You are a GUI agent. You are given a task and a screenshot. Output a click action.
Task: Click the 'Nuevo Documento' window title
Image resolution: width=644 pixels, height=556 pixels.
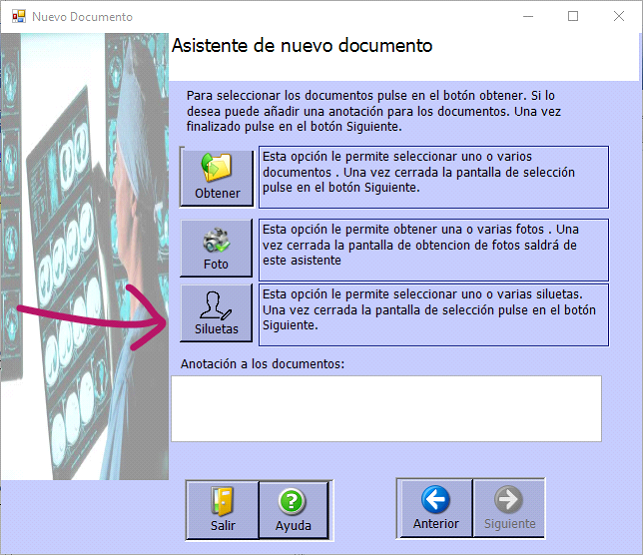(x=82, y=17)
